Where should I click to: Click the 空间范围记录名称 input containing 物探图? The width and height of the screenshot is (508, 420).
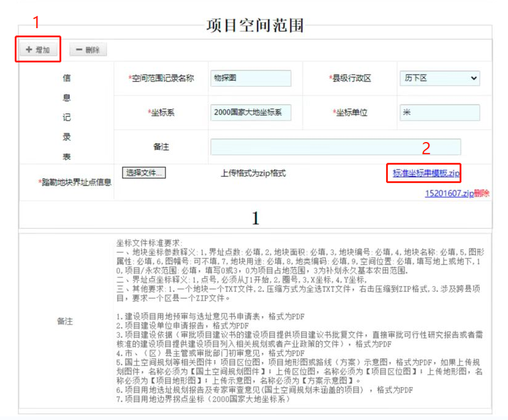point(251,78)
